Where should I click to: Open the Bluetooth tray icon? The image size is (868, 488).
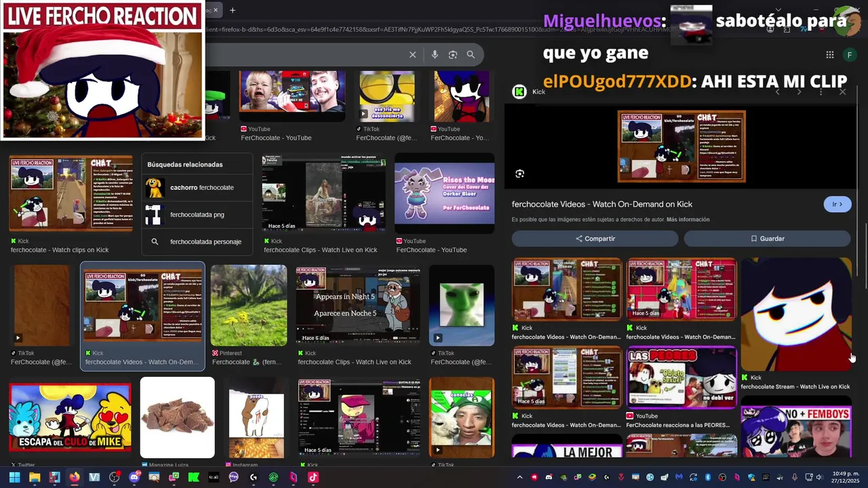click(708, 477)
